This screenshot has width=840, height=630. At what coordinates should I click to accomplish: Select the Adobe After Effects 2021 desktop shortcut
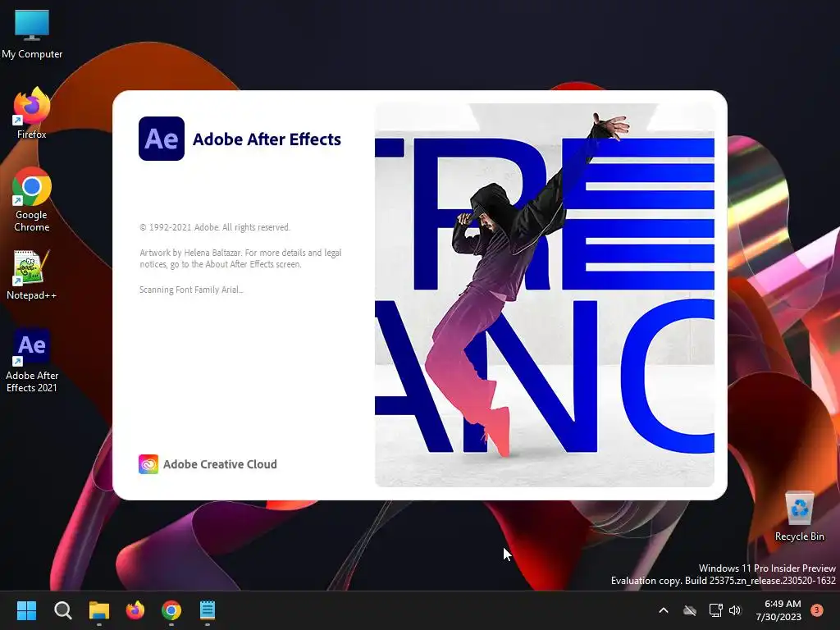(x=32, y=361)
